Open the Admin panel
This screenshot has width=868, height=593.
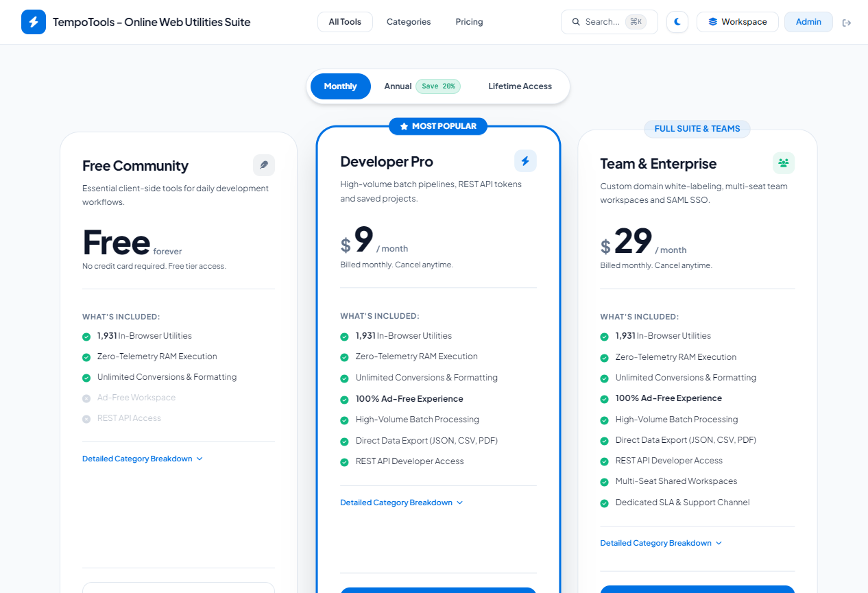coord(808,22)
